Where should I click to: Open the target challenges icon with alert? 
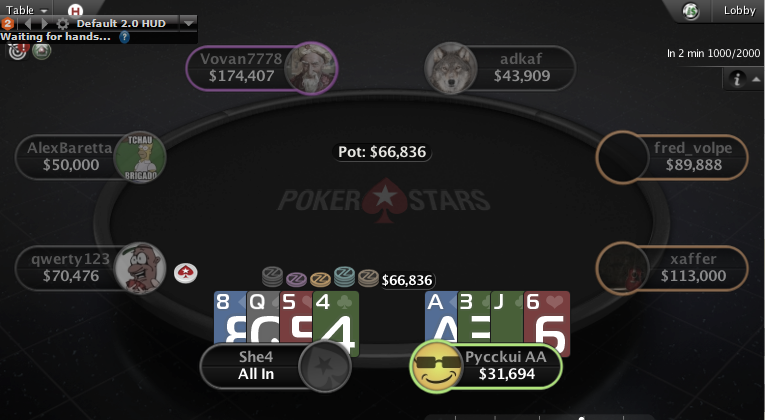[18, 51]
